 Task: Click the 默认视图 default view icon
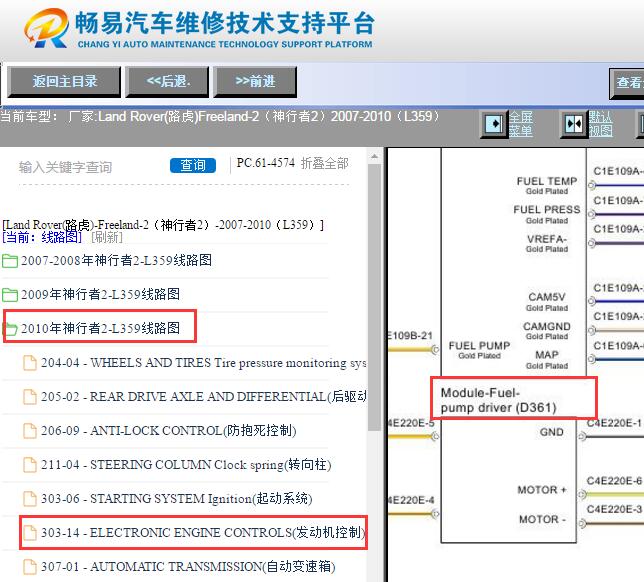point(573,124)
